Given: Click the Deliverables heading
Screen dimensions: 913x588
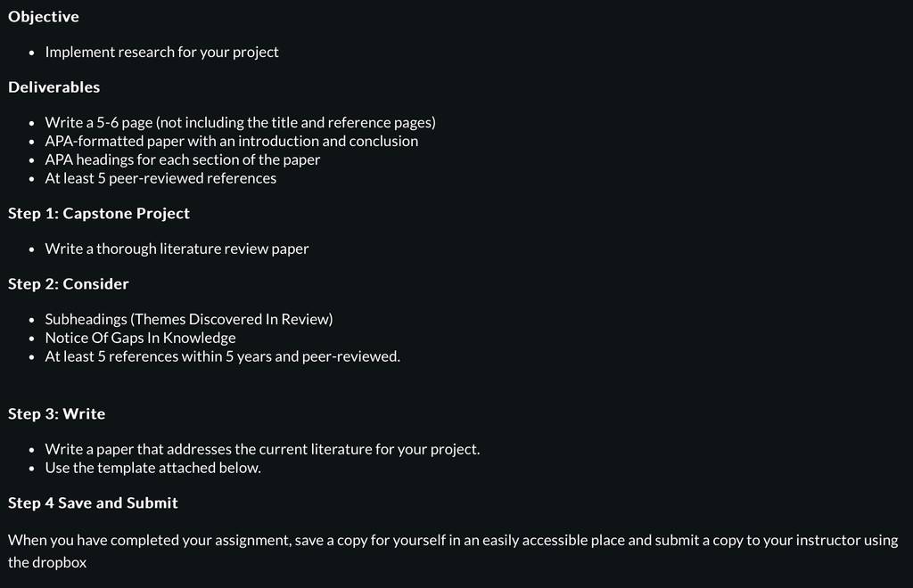Looking at the screenshot, I should click(54, 87).
